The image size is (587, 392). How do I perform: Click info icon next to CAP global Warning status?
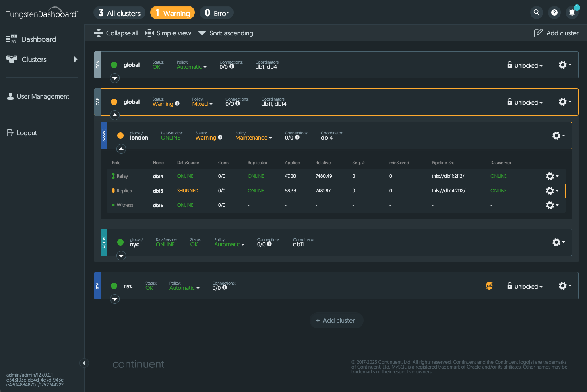tap(177, 103)
